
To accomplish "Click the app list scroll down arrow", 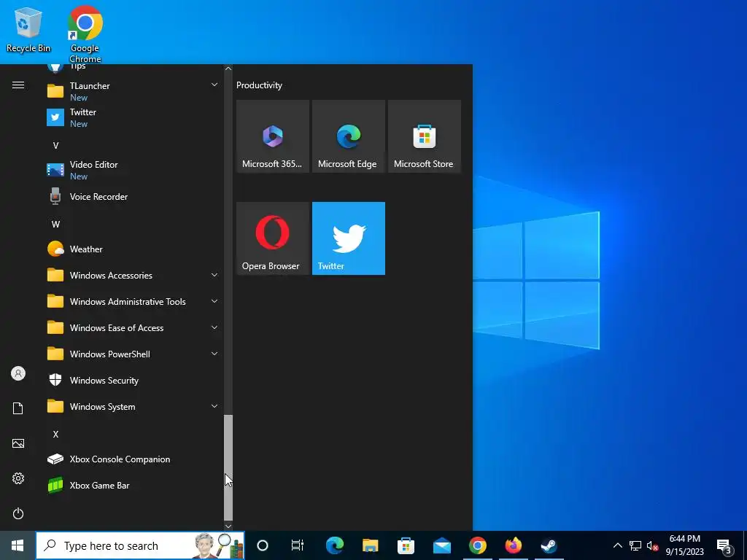I will pyautogui.click(x=228, y=526).
